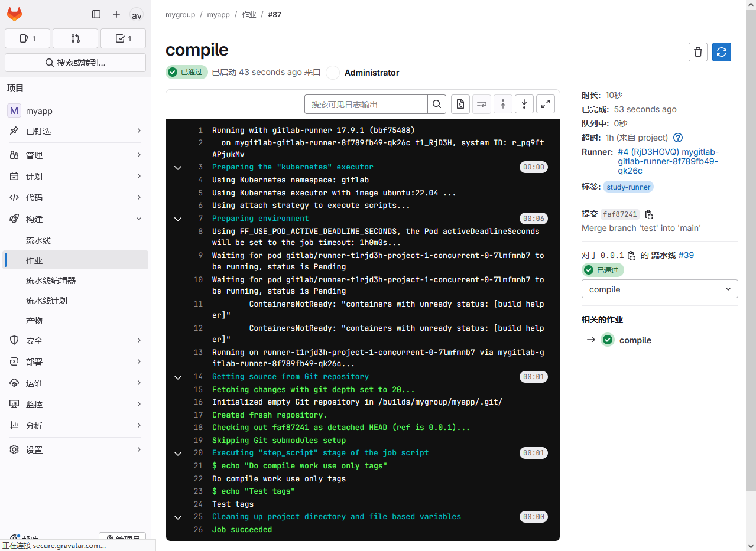Expand the 代码 menu section
Screen dimensions: 756x551
(x=75, y=198)
